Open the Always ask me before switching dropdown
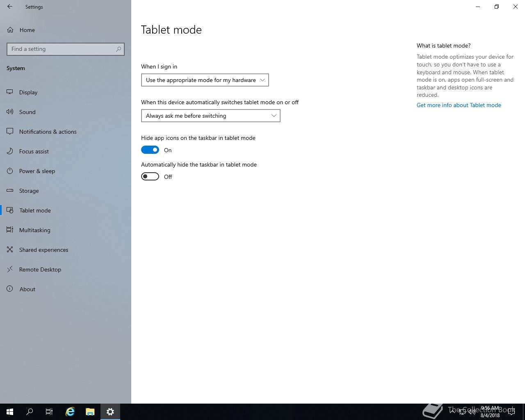 tap(211, 116)
